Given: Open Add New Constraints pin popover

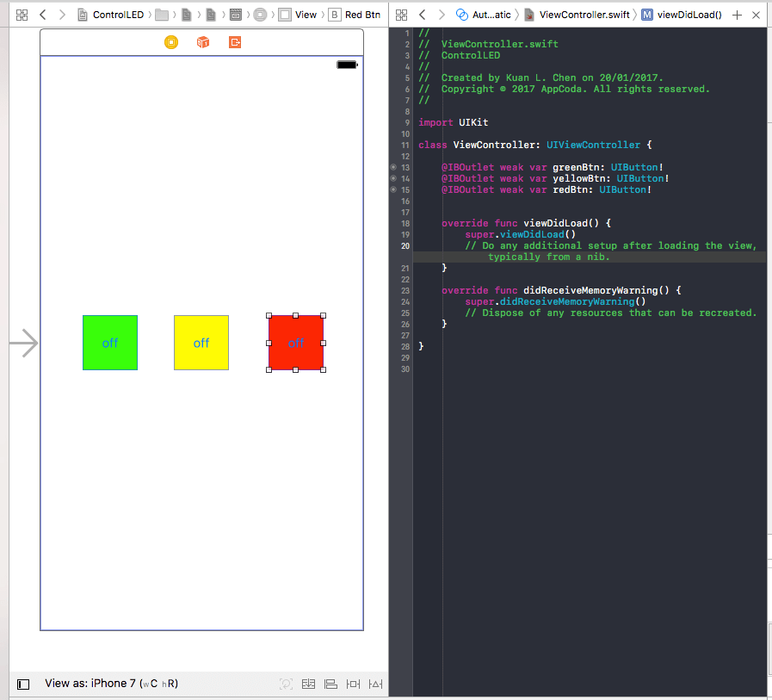Looking at the screenshot, I should [x=353, y=684].
